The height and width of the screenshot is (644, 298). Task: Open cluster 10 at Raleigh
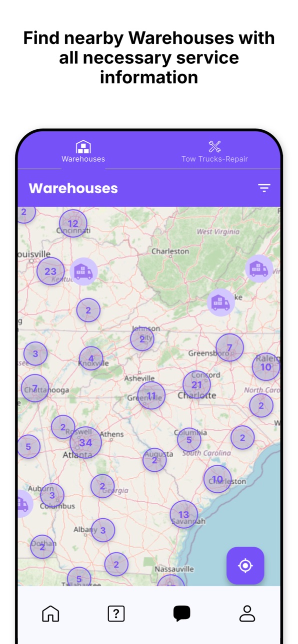[x=265, y=366]
